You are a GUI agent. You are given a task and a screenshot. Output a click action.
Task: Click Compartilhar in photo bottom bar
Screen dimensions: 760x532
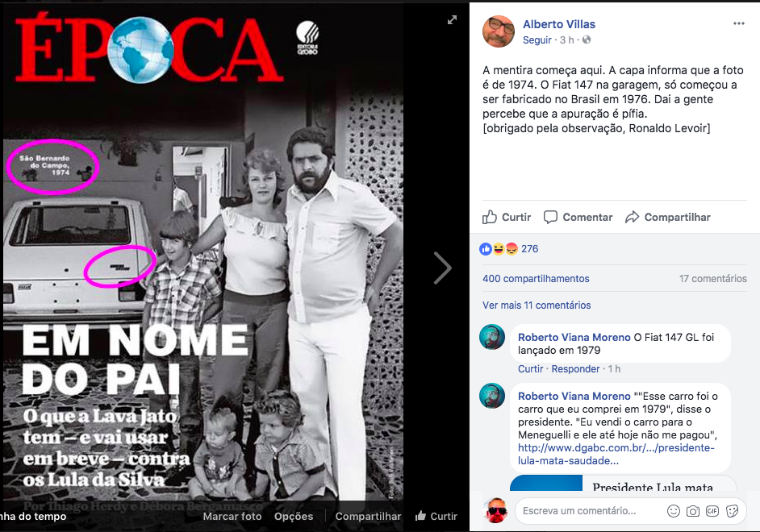tap(368, 517)
